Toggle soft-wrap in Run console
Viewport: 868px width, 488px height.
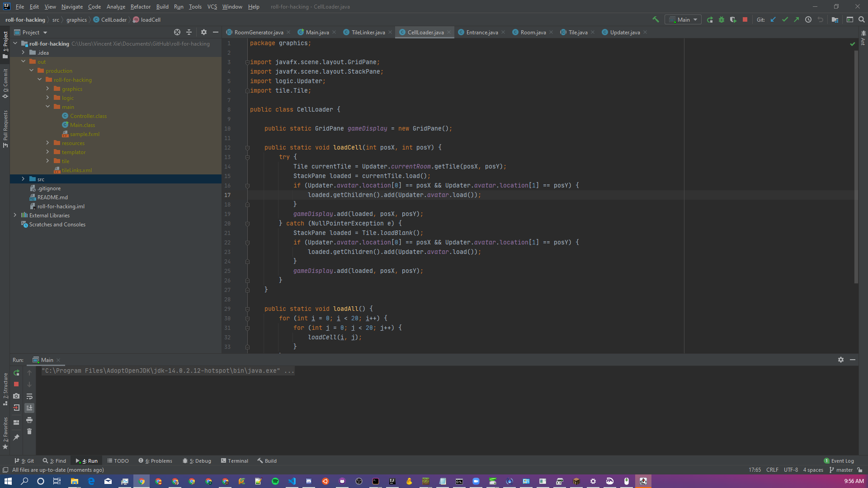[29, 396]
